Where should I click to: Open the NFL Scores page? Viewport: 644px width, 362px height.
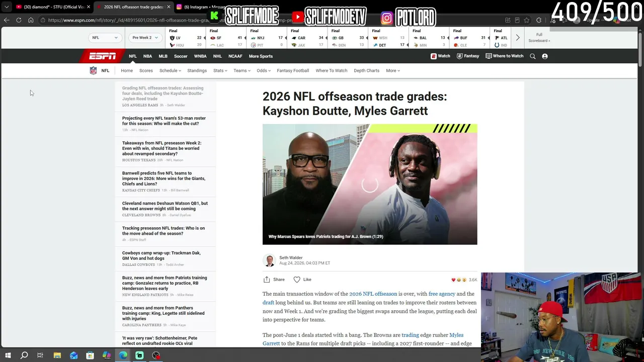146,70
